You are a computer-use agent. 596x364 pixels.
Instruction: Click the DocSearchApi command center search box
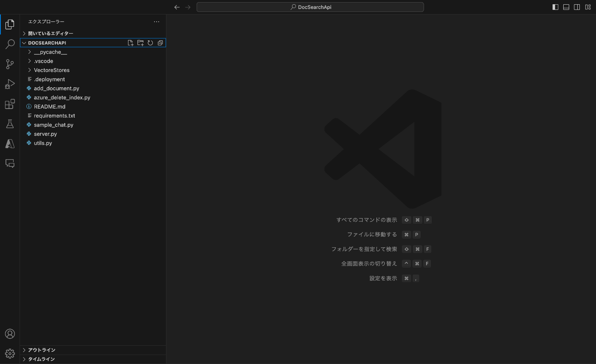310,7
